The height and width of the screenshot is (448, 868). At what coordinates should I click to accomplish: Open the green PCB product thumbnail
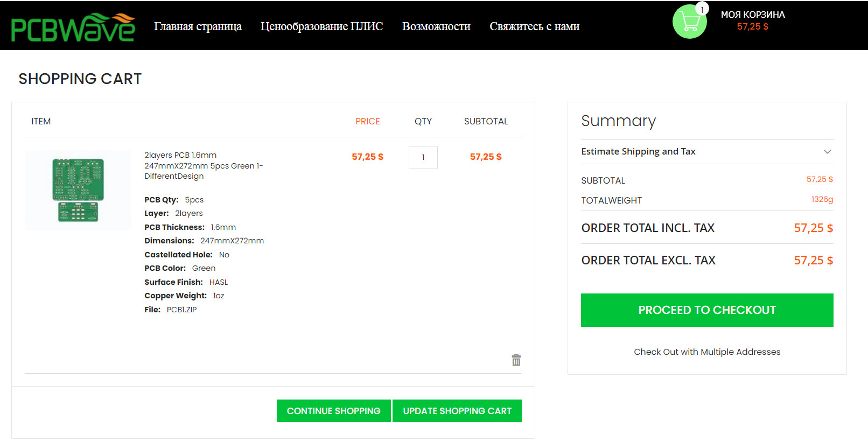click(78, 190)
